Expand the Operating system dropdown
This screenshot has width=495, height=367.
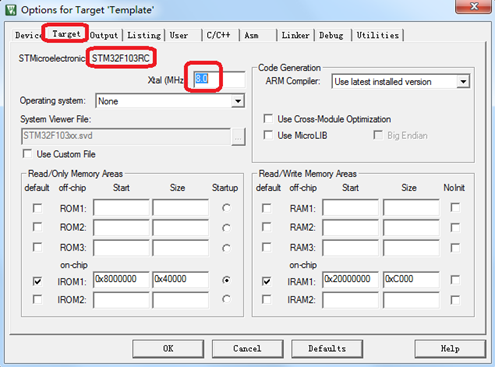click(238, 101)
